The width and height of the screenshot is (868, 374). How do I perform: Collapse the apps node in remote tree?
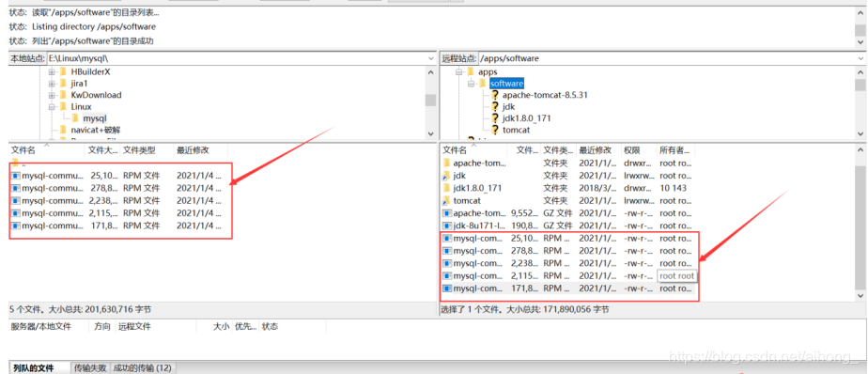coord(459,71)
